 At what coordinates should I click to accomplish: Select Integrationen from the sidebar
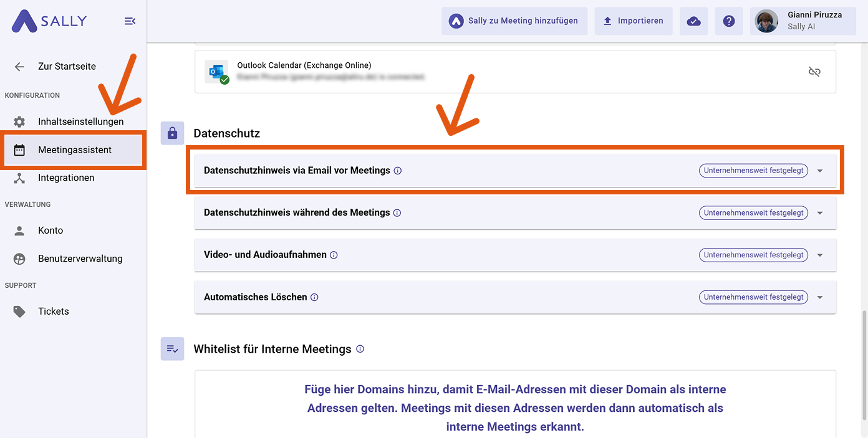66,178
